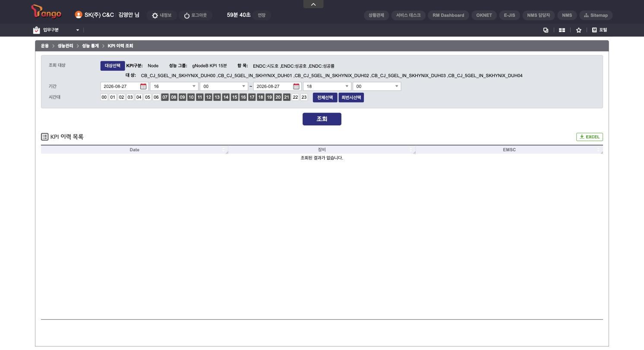Open the 포털 portal link

[600, 30]
